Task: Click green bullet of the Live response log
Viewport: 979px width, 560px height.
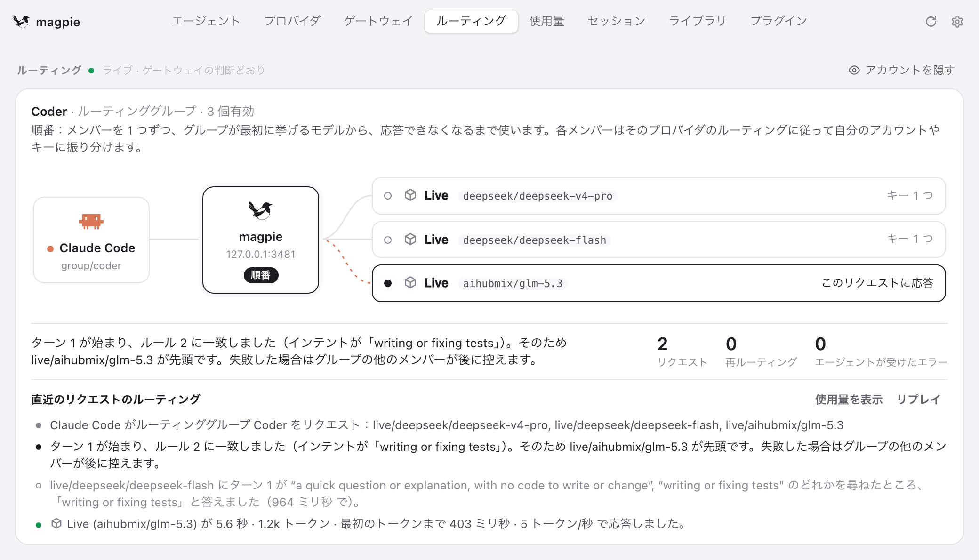Action: coord(39,525)
